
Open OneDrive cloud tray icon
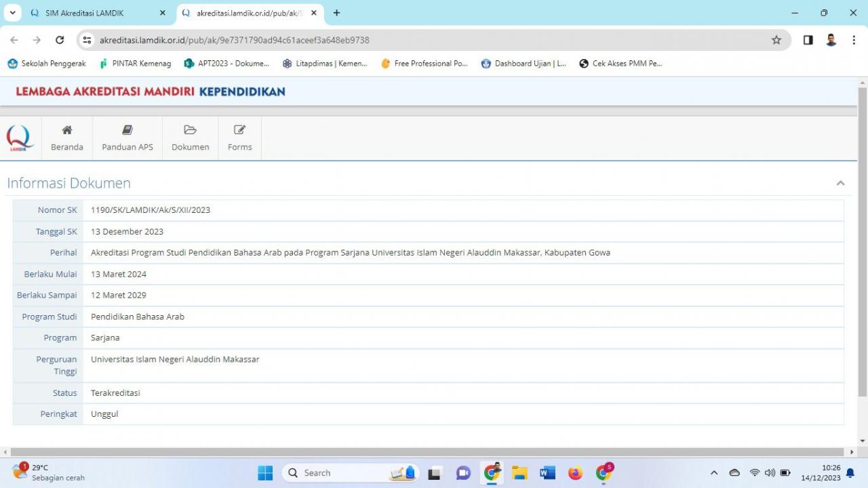[x=734, y=473]
